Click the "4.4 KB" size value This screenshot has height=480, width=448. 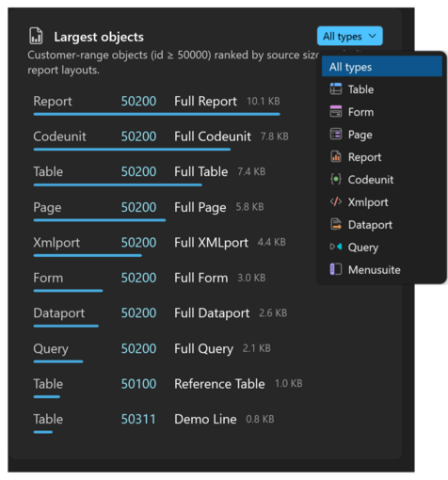272,242
